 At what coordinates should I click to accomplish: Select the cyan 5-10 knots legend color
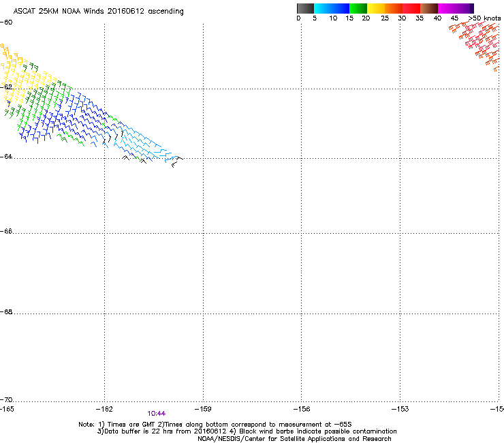pos(323,8)
